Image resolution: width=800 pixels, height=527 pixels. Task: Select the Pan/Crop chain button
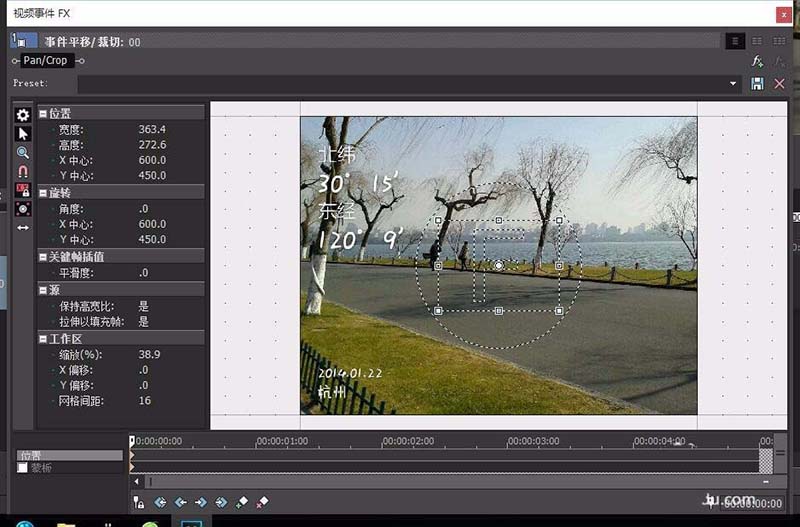[x=45, y=61]
